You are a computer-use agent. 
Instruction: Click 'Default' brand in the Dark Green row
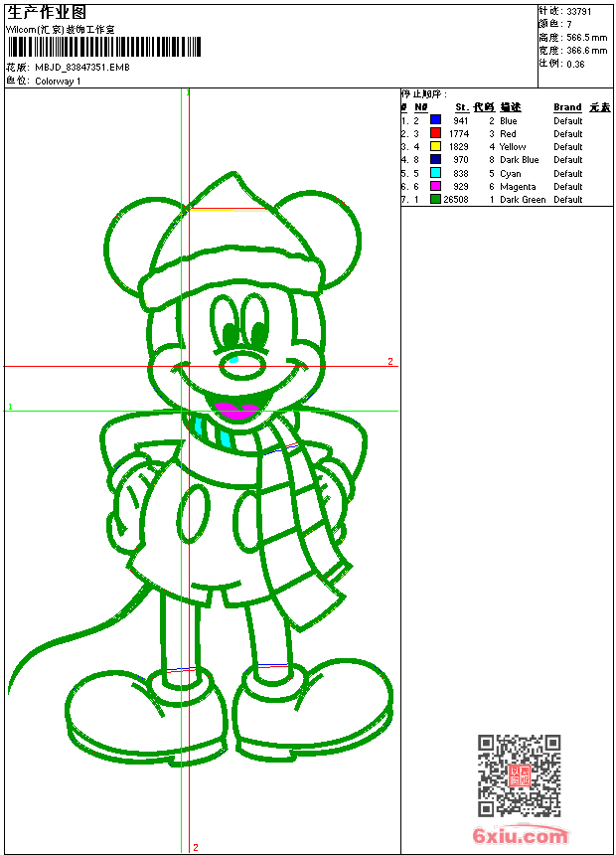click(567, 200)
